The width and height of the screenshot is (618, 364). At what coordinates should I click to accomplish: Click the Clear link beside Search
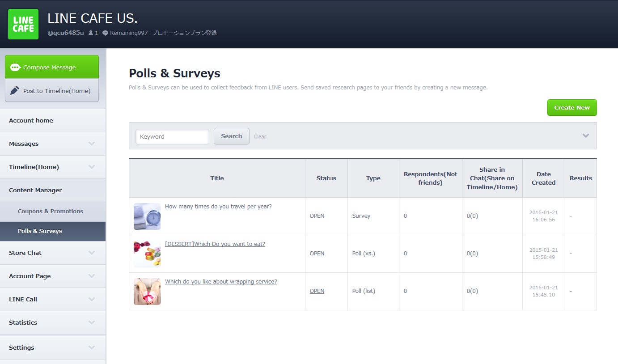click(x=260, y=137)
